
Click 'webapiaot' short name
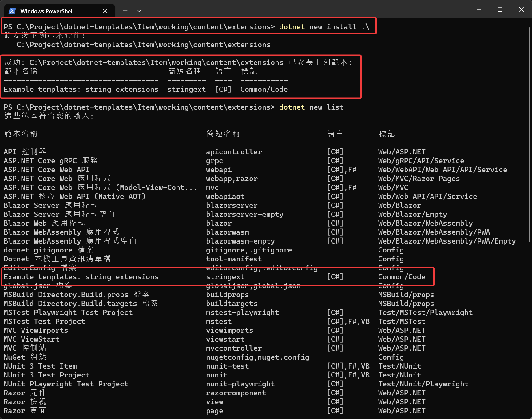pos(225,196)
